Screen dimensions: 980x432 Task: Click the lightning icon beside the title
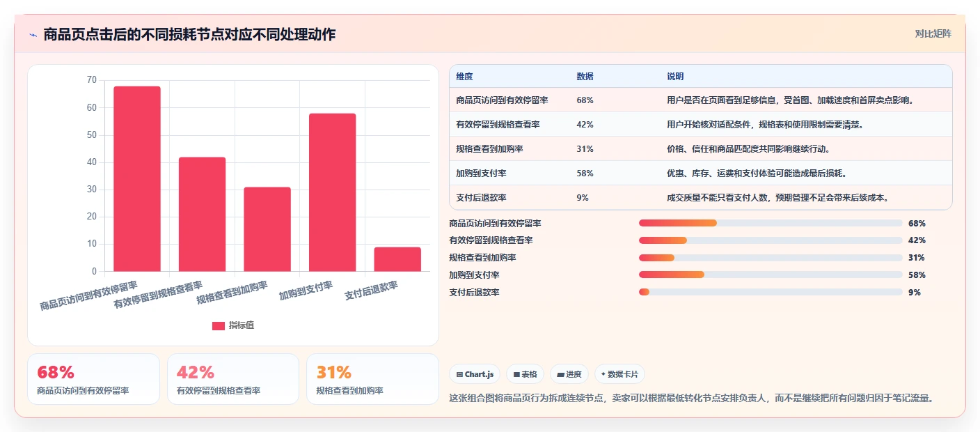[33, 34]
